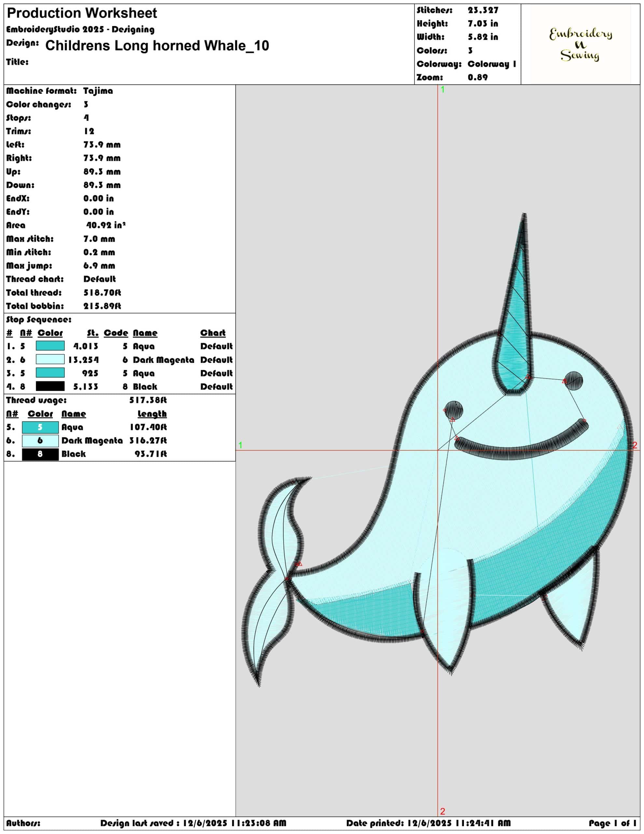Viewport: 644px width, 834px height.
Task: Click the Max stitch value "7.0 mm"
Action: point(99,239)
